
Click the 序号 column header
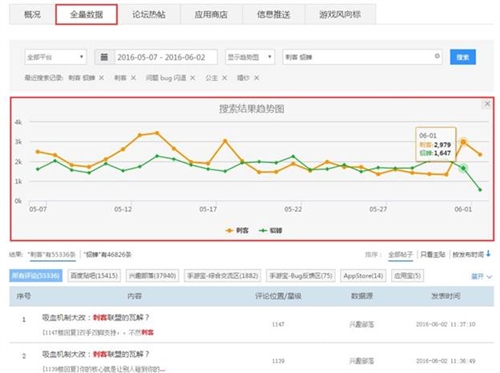23,296
